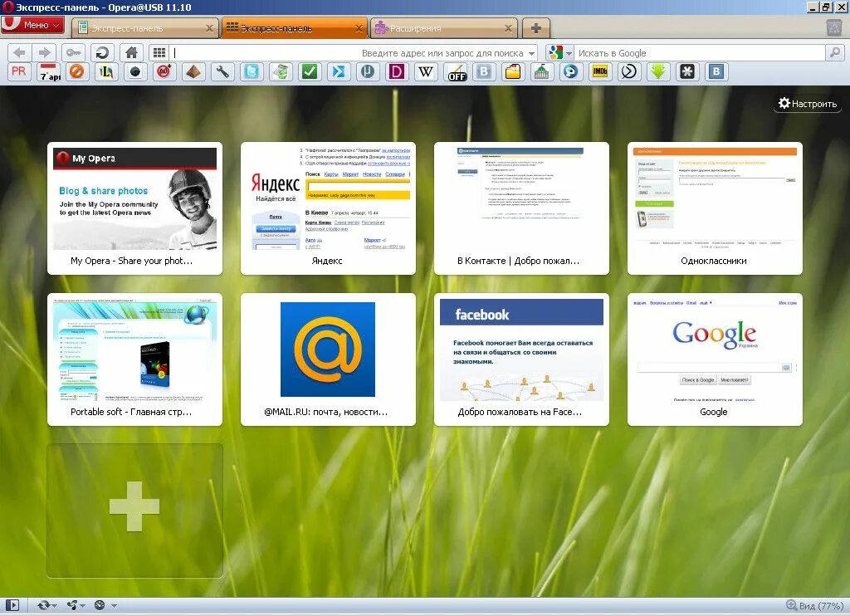Click the red AD blocker extension icon
850x616 pixels.
164,71
